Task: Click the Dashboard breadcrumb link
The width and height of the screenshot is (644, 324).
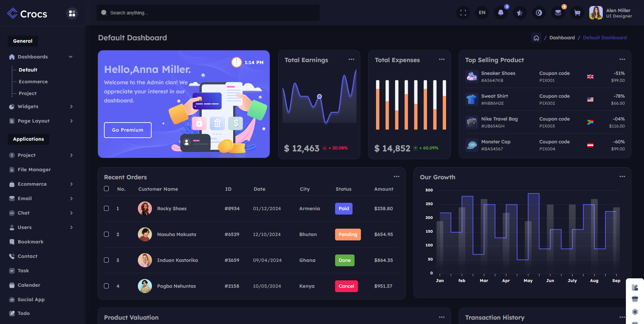Action: coord(562,38)
